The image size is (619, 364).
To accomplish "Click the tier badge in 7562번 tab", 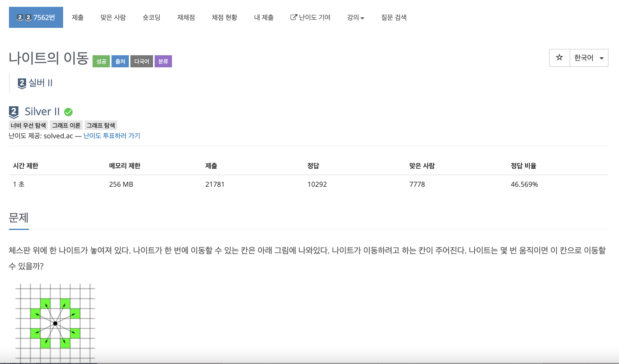I will tap(20, 18).
